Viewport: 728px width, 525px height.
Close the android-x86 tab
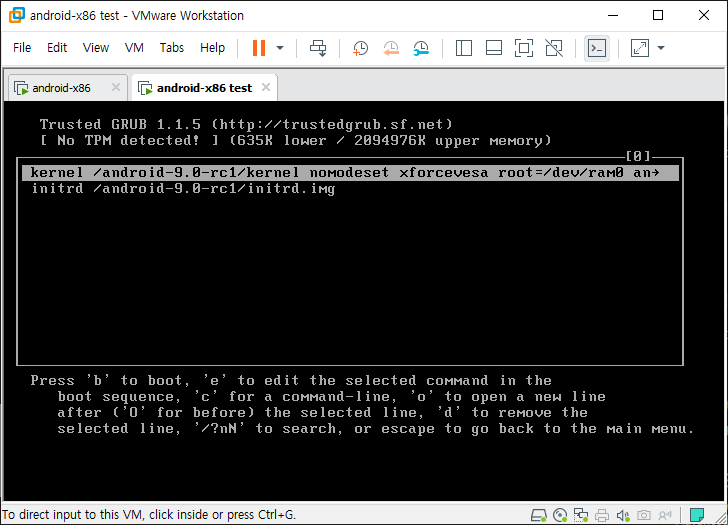pyautogui.click(x=116, y=87)
